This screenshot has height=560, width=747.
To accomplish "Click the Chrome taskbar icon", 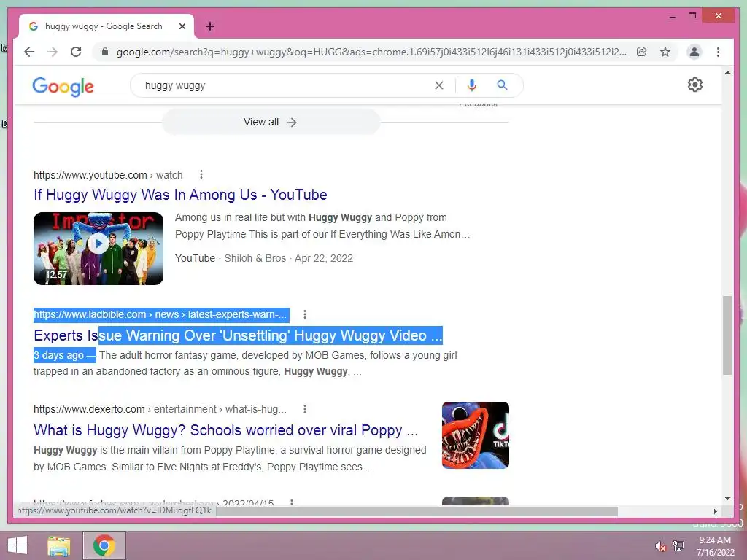I will coord(104,545).
